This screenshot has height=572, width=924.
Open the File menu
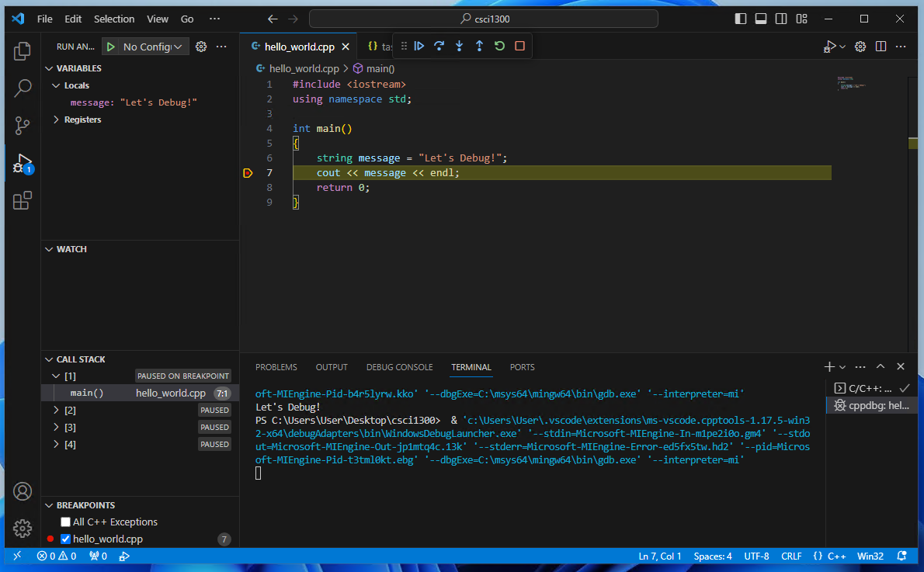(x=45, y=19)
